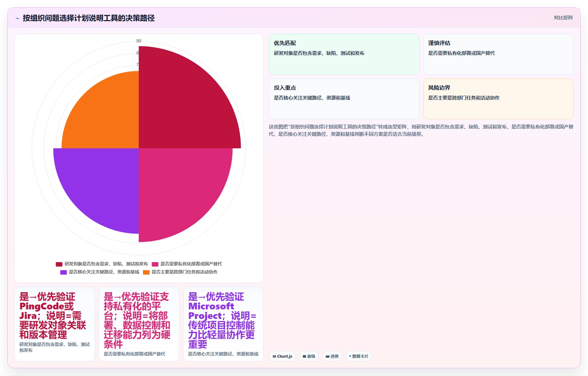Click the icon inside 进度 tag
Viewport: 588px width, 376px height.
pyautogui.click(x=328, y=356)
